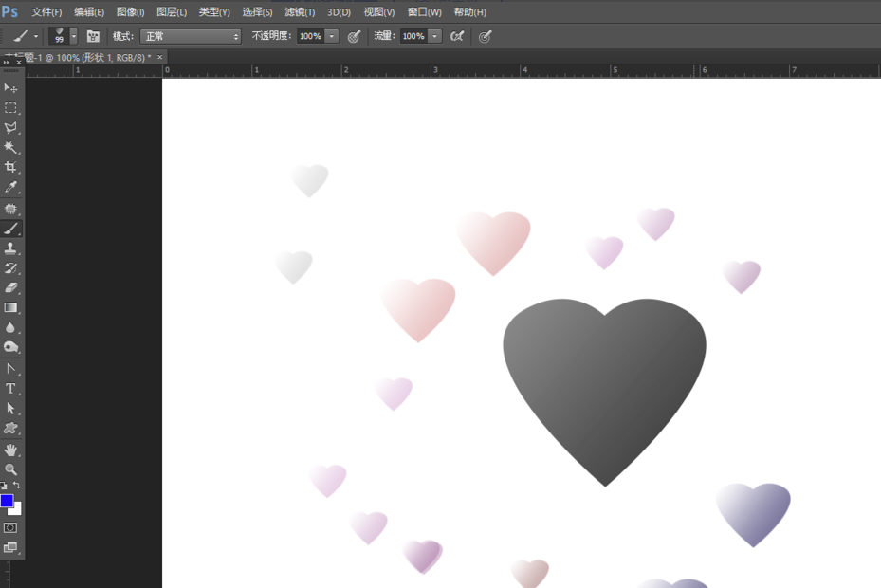Toggle pressure for size

[x=485, y=37]
